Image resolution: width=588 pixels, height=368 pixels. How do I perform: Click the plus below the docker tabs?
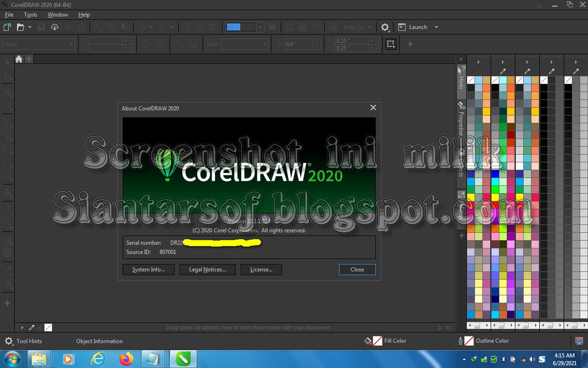(462, 236)
